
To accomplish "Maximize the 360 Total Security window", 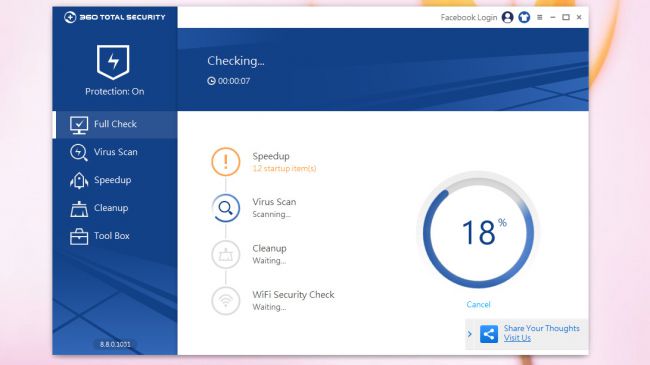I will 566,17.
